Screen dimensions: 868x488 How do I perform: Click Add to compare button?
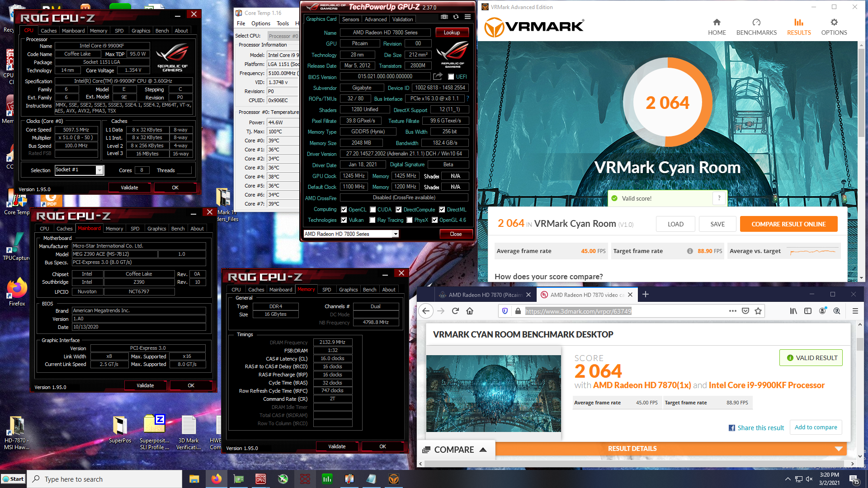[816, 427]
